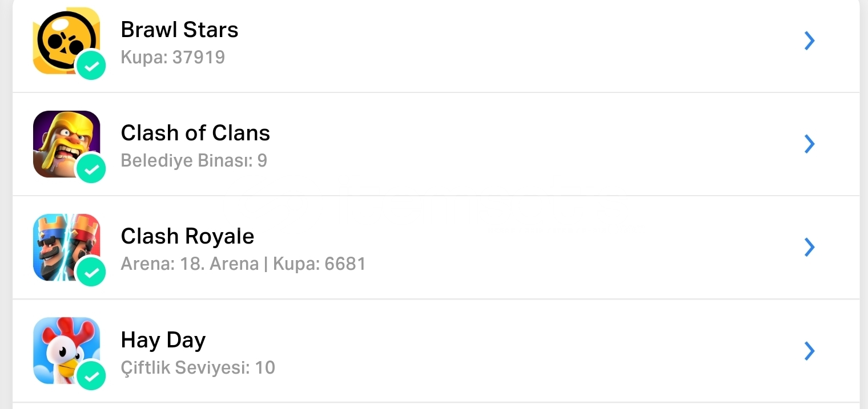Open the Clash of Clans title text
This screenshot has width=868, height=409.
(195, 133)
